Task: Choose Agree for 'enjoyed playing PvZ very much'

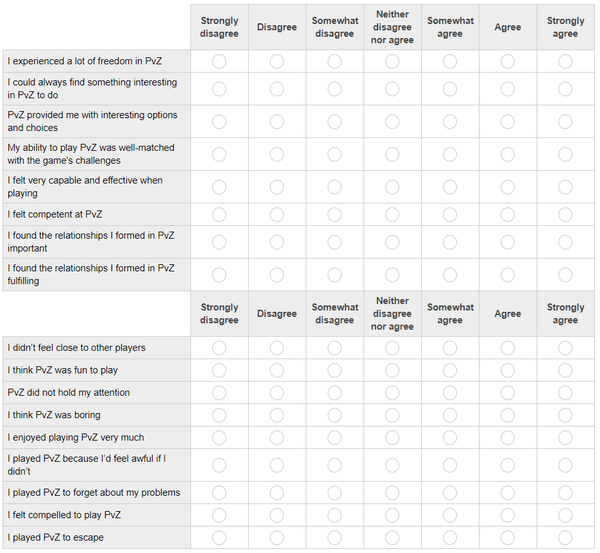Action: pyautogui.click(x=507, y=437)
